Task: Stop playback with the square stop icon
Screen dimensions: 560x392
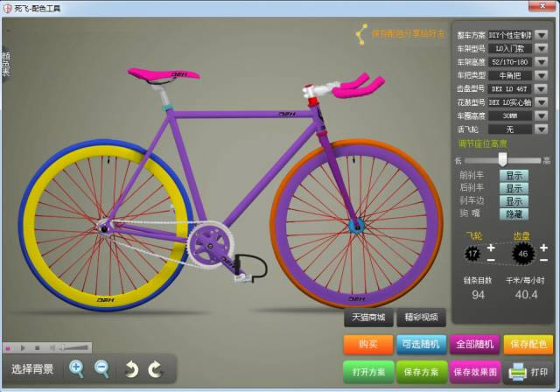Action: [x=37, y=347]
